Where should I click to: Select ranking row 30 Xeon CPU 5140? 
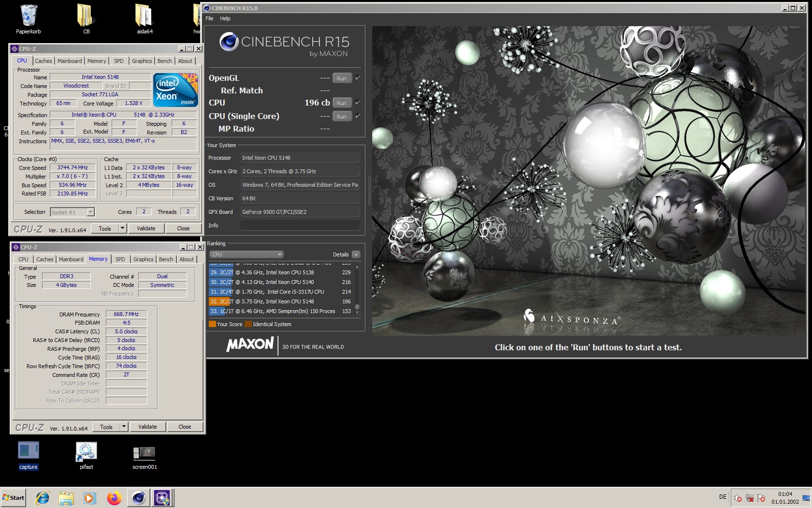[280, 282]
